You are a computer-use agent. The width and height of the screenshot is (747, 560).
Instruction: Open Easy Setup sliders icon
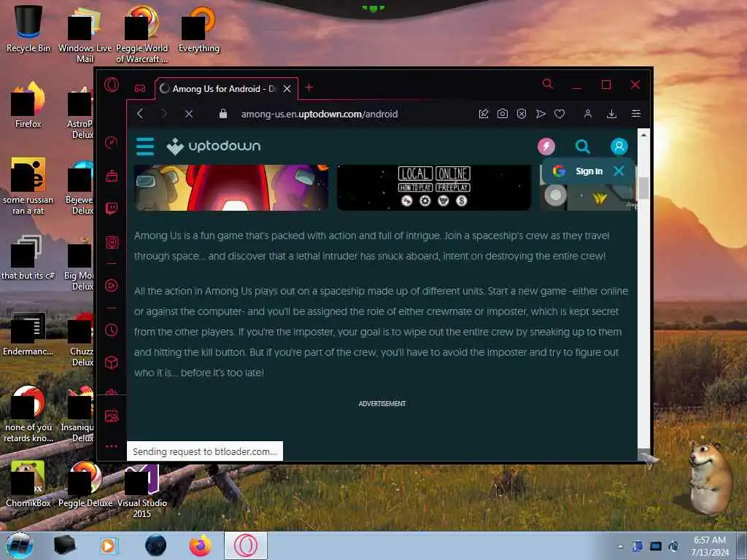[x=636, y=114]
